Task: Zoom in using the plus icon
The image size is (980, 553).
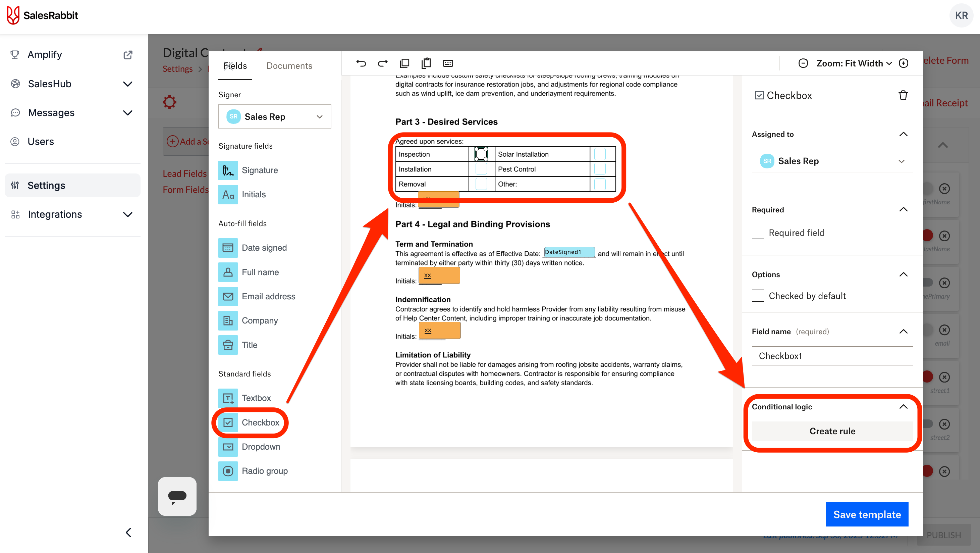Action: point(904,63)
